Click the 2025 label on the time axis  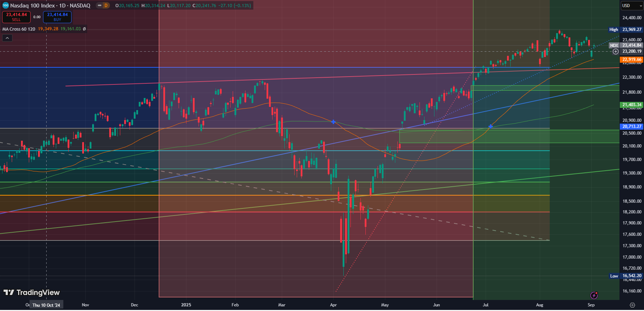tap(186, 305)
